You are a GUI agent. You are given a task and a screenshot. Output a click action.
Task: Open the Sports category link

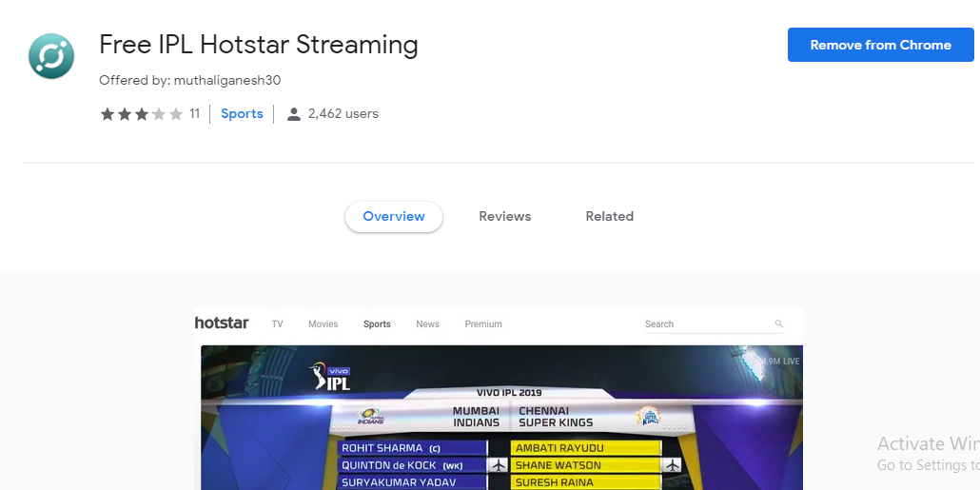[x=242, y=114]
